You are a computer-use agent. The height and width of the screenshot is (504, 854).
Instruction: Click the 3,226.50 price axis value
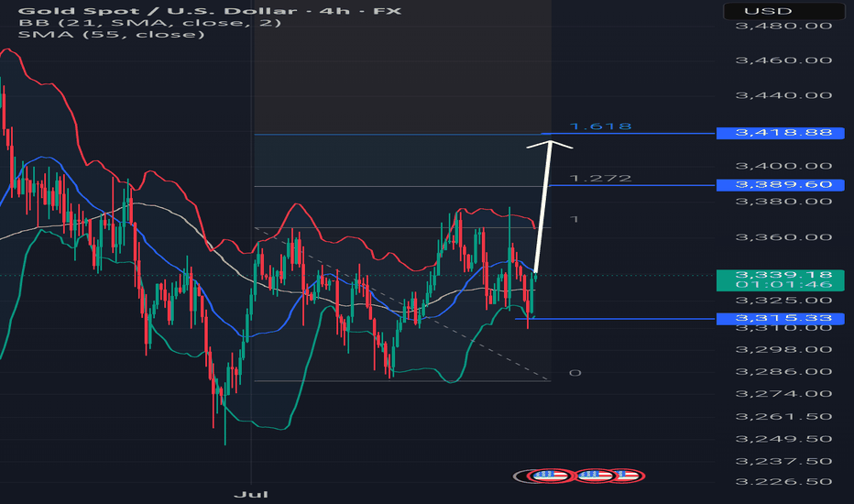point(783,482)
